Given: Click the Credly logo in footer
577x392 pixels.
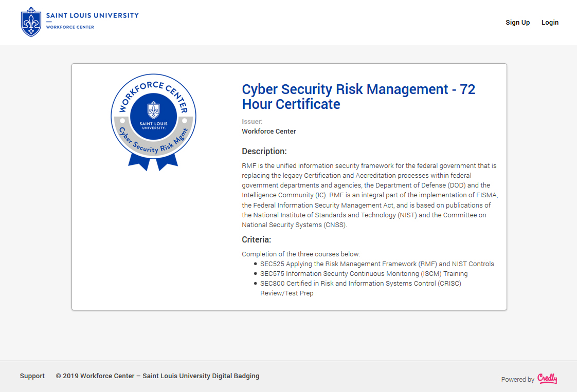Looking at the screenshot, I should click(x=547, y=379).
